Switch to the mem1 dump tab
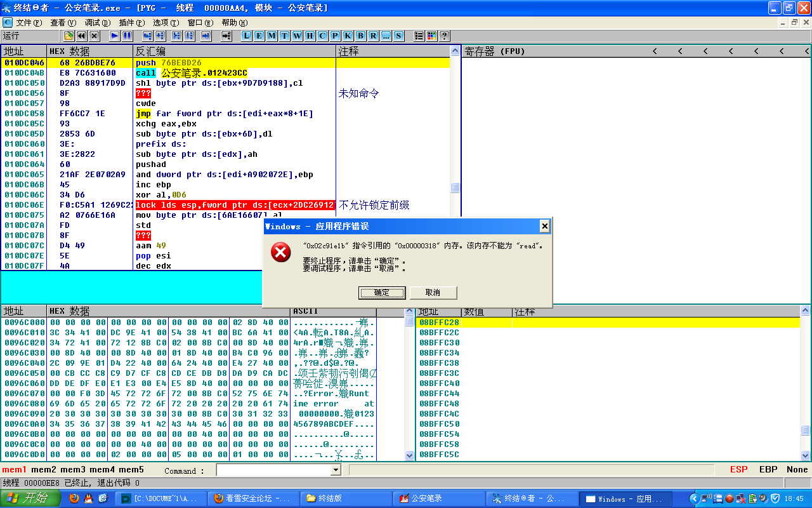 (15, 470)
